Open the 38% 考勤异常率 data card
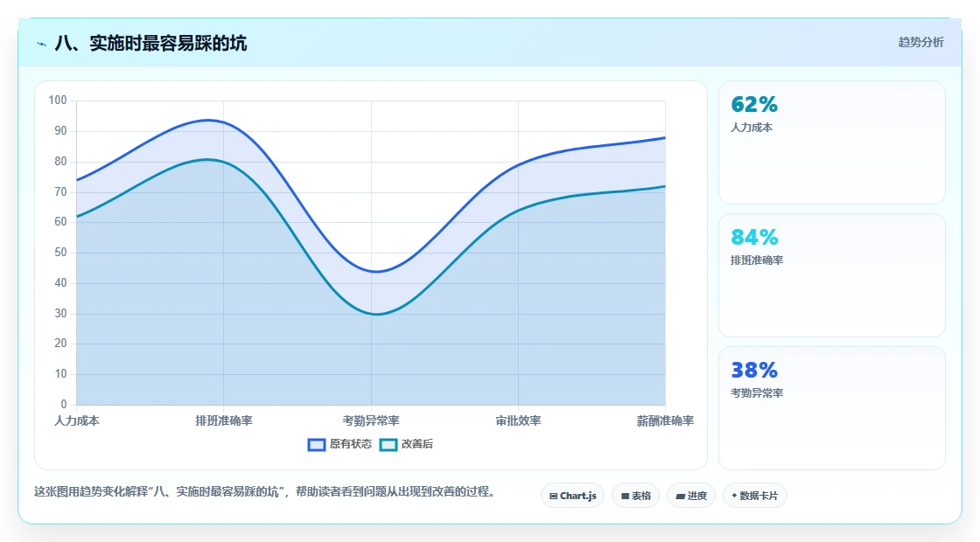 (x=832, y=408)
